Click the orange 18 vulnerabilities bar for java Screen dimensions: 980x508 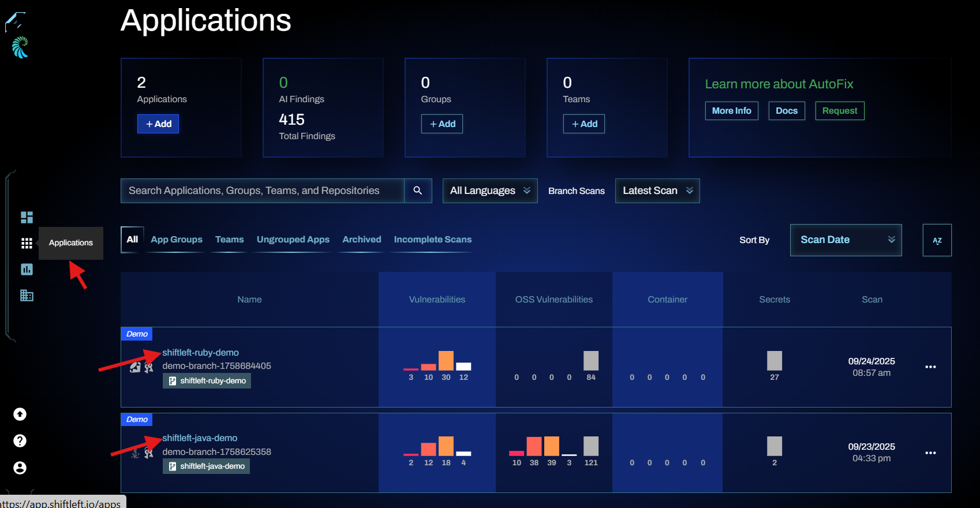pyautogui.click(x=446, y=446)
